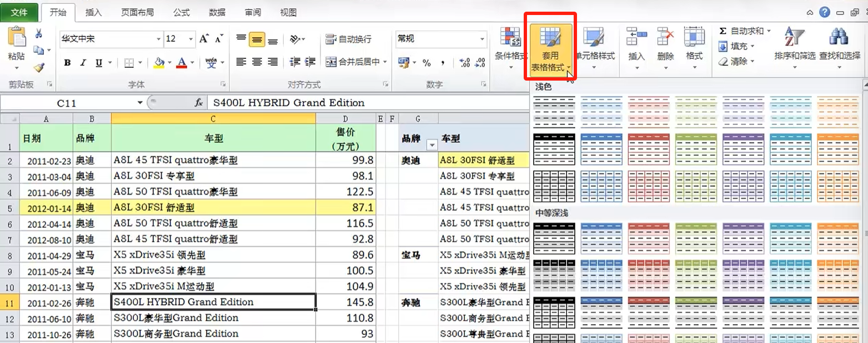The width and height of the screenshot is (868, 343).
Task: Click the cell borders icon
Action: click(x=129, y=63)
